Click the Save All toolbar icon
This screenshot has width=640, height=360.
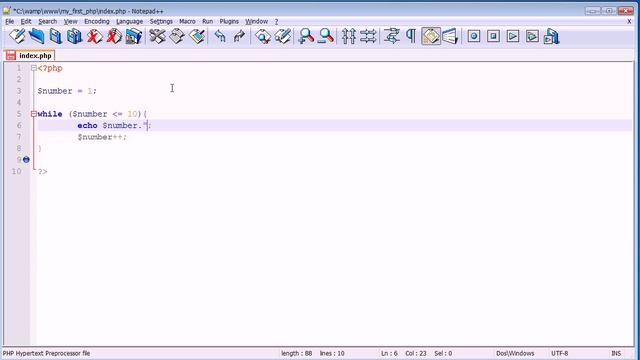74,36
